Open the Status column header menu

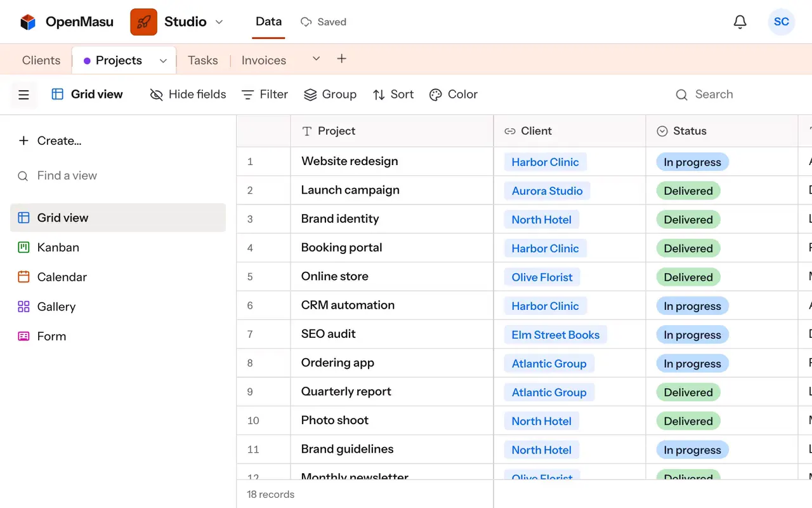pyautogui.click(x=722, y=131)
